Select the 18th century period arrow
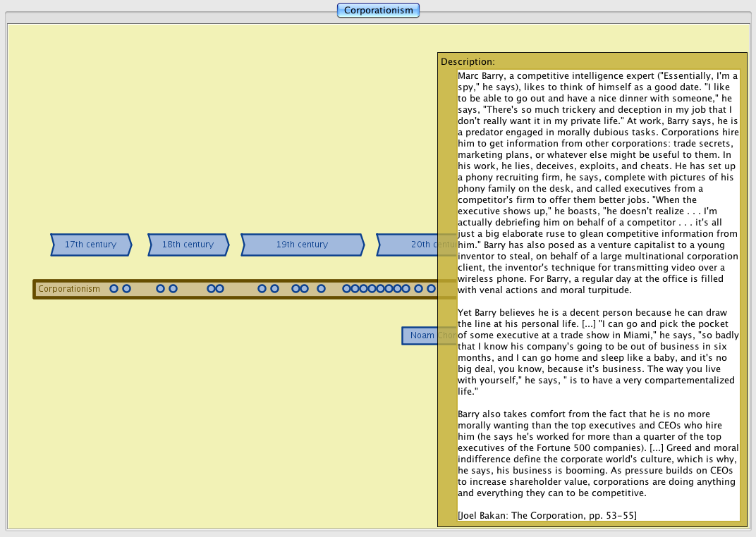Image resolution: width=756 pixels, height=537 pixels. coord(188,245)
